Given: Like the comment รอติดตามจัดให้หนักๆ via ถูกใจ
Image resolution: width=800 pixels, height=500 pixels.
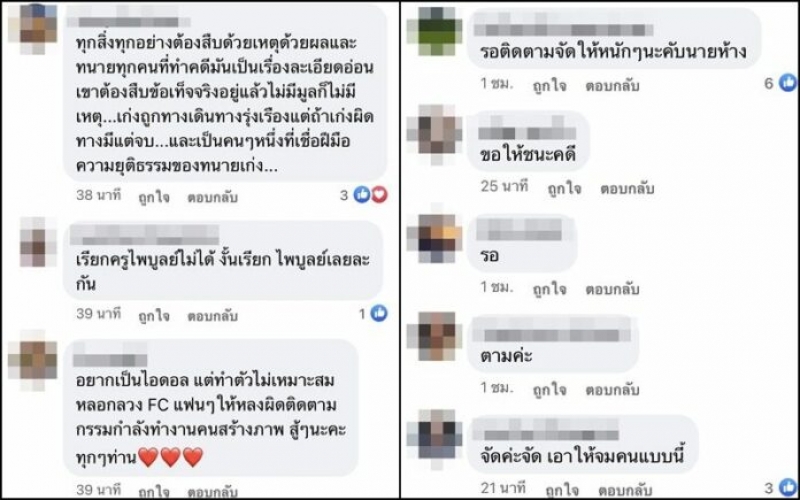Looking at the screenshot, I should [x=549, y=86].
